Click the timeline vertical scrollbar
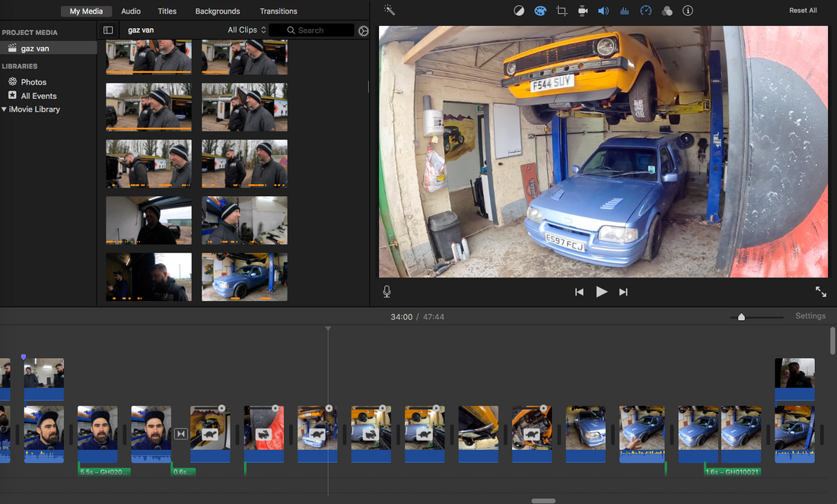Image resolution: width=837 pixels, height=504 pixels. click(x=832, y=341)
